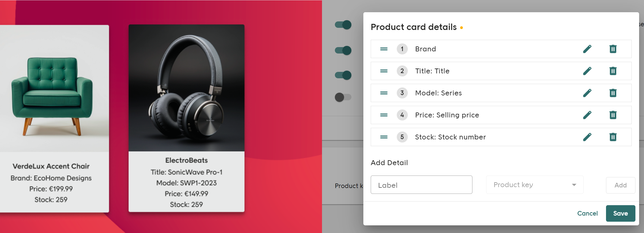Delete the Price: Selling price row
This screenshot has width=644, height=233.
(613, 115)
